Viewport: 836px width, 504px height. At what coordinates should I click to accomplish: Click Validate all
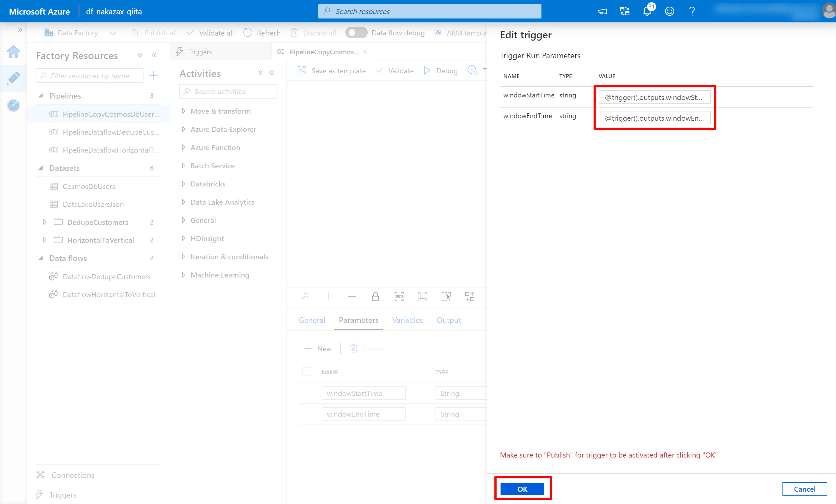210,33
